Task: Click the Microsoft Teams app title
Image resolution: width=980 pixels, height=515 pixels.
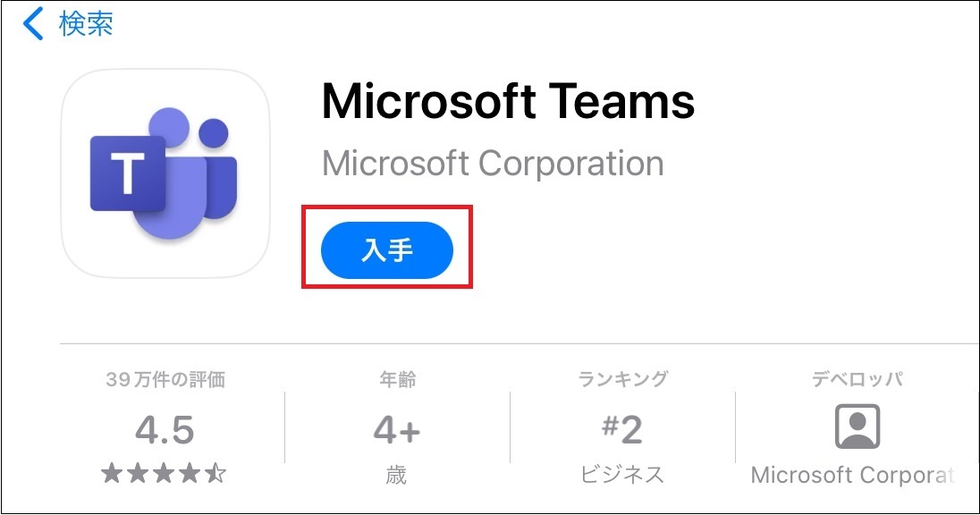Action: click(508, 101)
